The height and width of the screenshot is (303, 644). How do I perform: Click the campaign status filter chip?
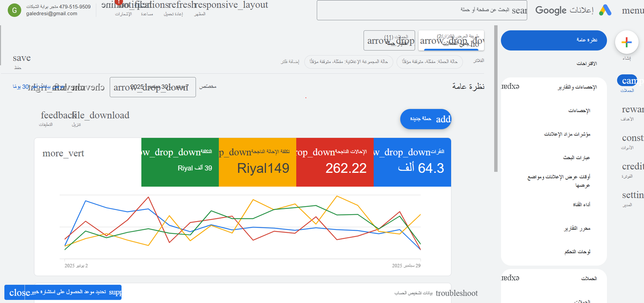click(429, 61)
